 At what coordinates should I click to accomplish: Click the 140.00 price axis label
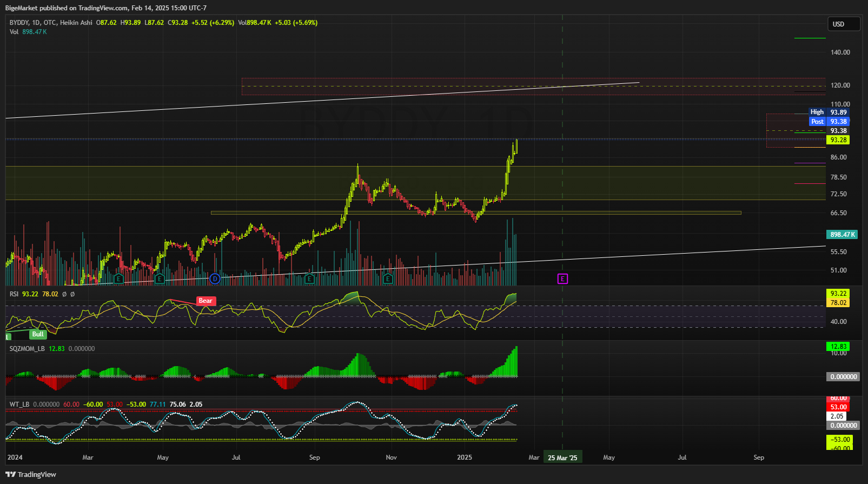pos(840,52)
